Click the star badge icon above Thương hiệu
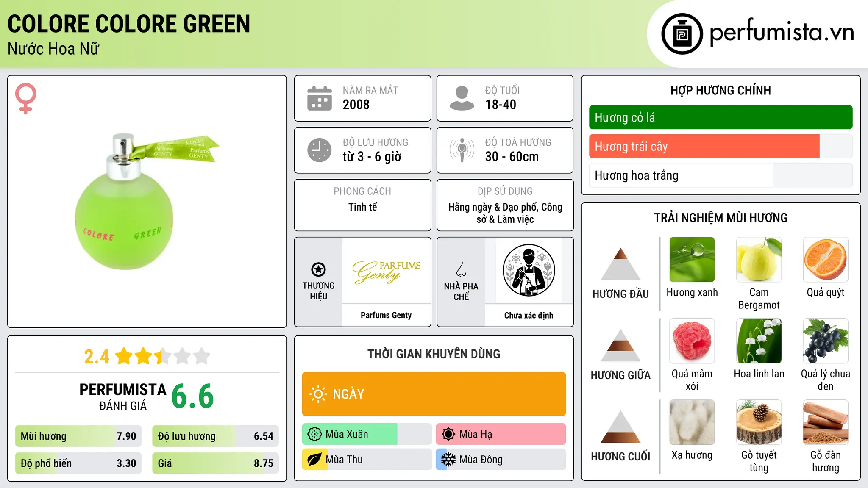Image resolution: width=868 pixels, height=488 pixels. (318, 269)
